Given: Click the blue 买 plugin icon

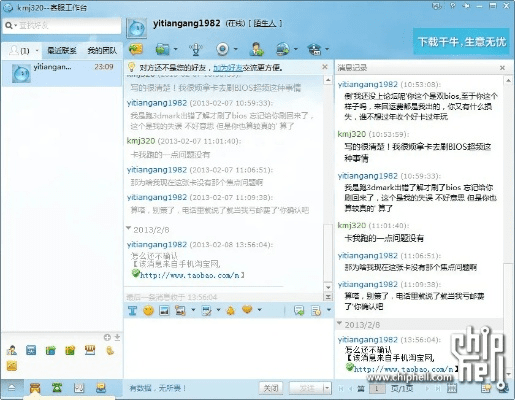Looking at the screenshot, I should click(x=31, y=350).
